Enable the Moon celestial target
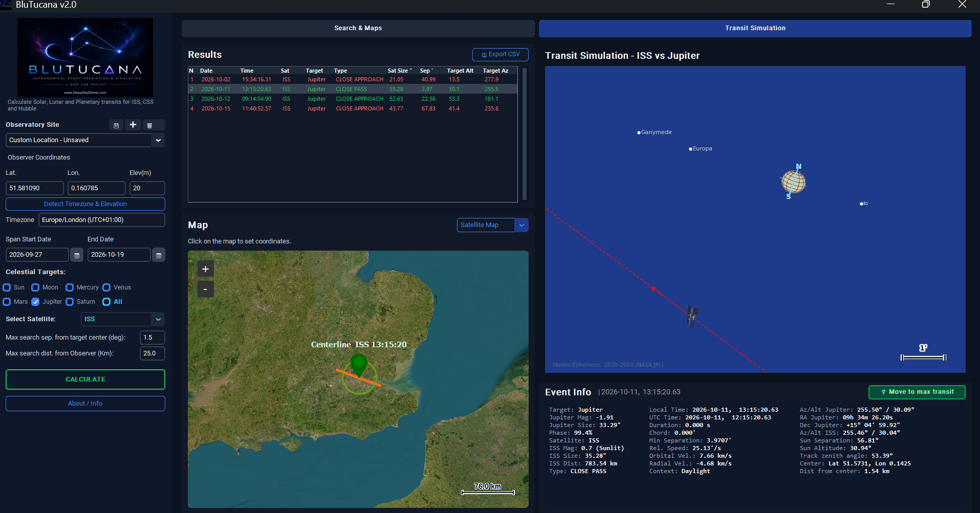 point(35,287)
